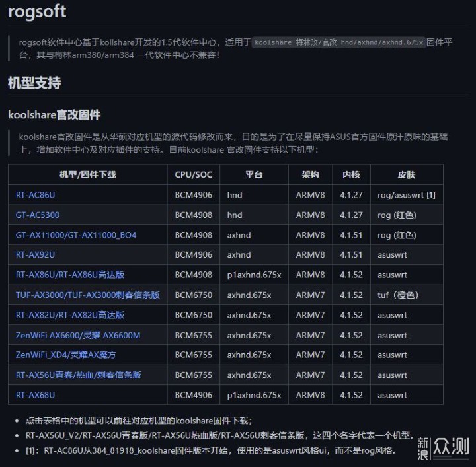The height and width of the screenshot is (467, 476).
Task: Click ARMV7 cell in ZenWiFi_XD4 row
Action: tap(310, 355)
